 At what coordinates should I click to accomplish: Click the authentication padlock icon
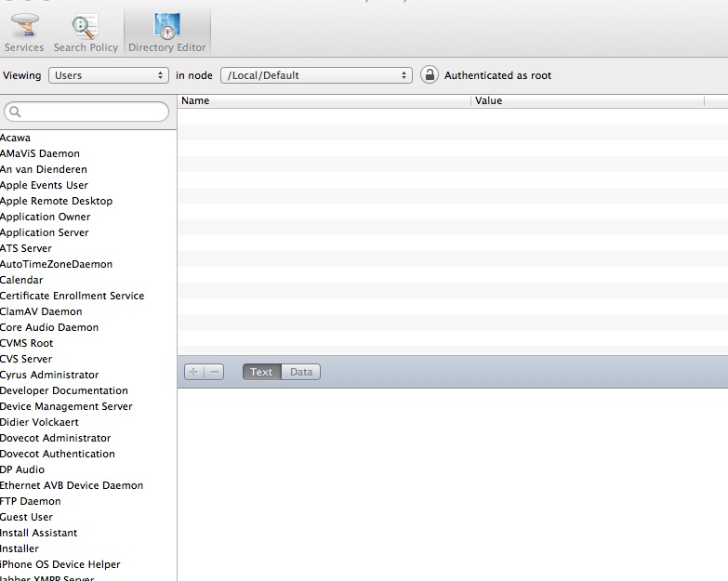click(430, 74)
